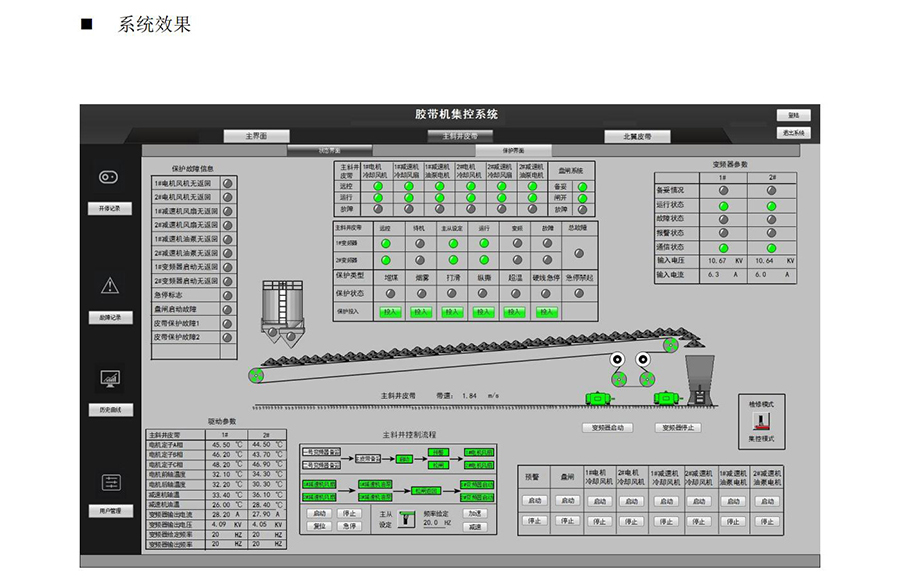Click the tail pulley wheel at belt's left end
The width and height of the screenshot is (900, 578).
[256, 376]
